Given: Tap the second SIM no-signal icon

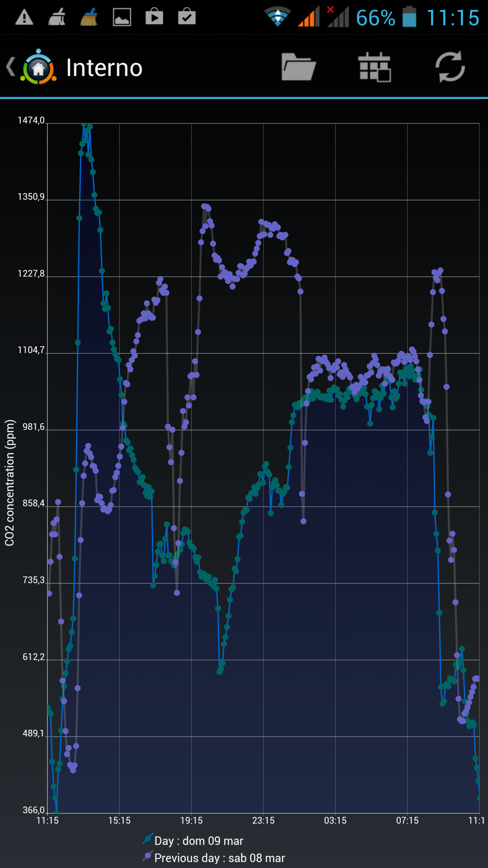Looking at the screenshot, I should pos(338,17).
